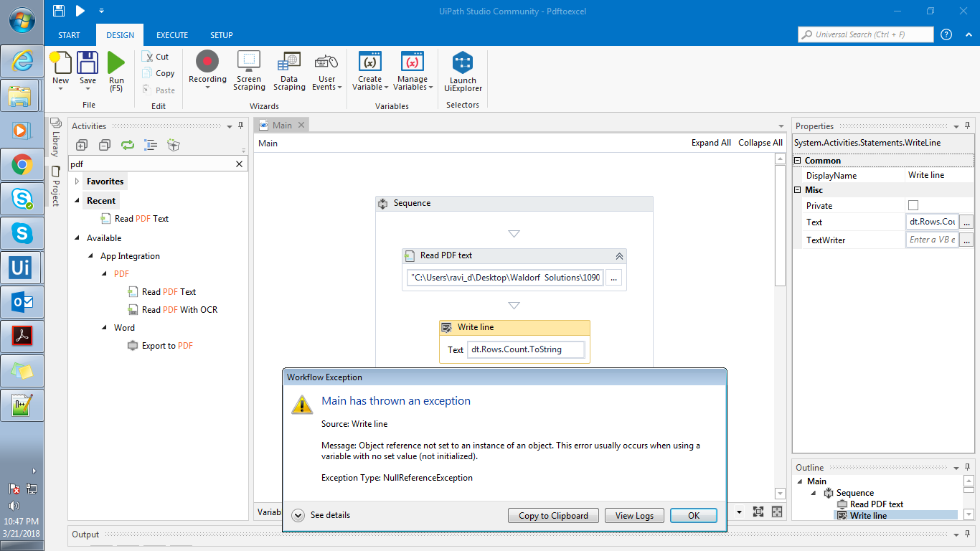Screen dimensions: 980x551
Task: Pin the Output panel
Action: (966, 534)
